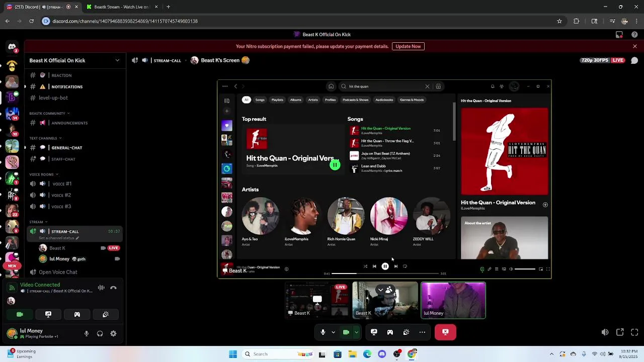Stop watching with the red disconnect button
Viewport: 644px width, 362px height.
[445, 332]
